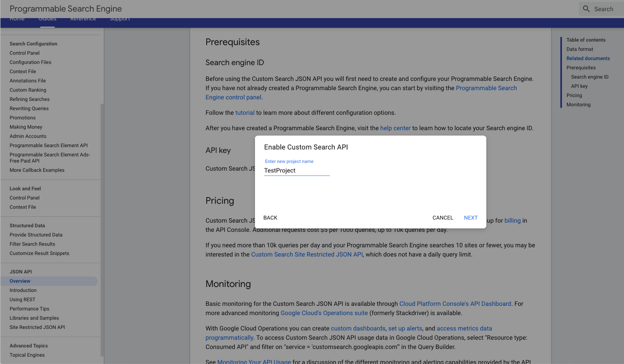
Task: Go BACK in the project creation dialog
Action: coord(270,218)
